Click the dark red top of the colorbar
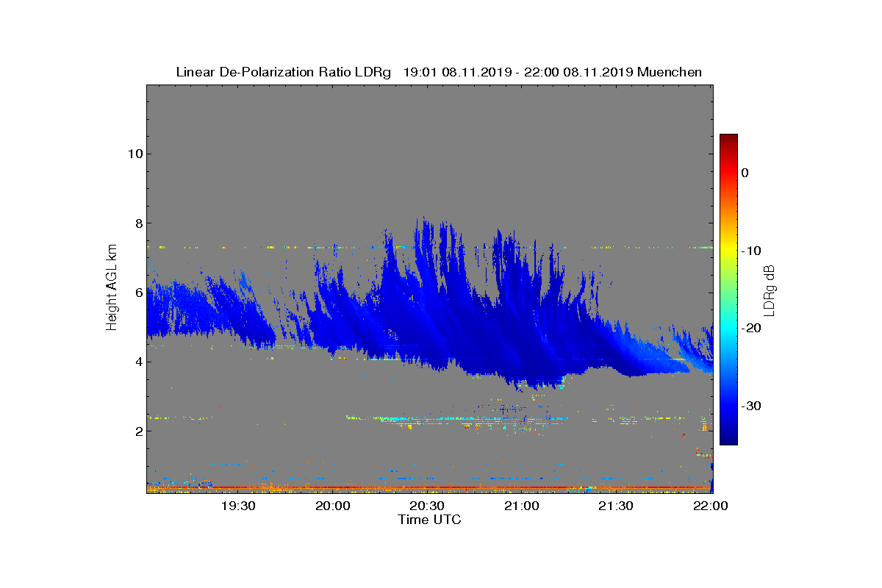 [x=728, y=139]
